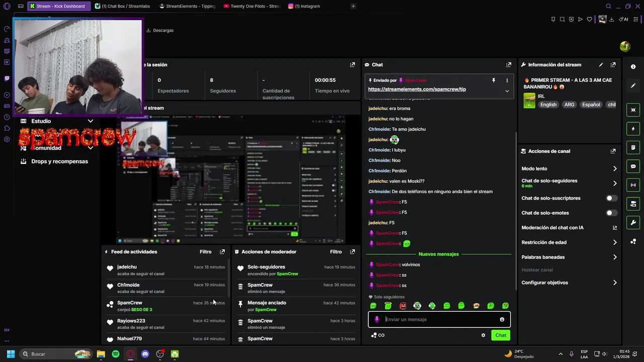Click the Español language tag
This screenshot has height=362, width=644.
point(591,105)
